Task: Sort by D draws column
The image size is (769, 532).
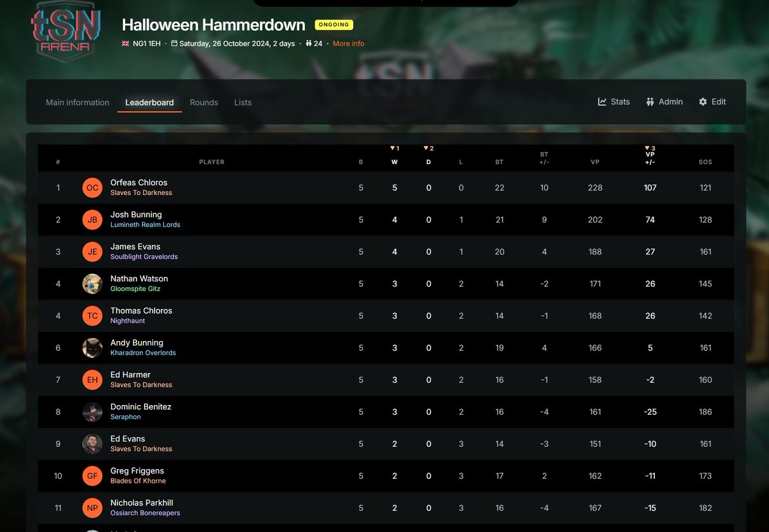Action: [x=429, y=162]
